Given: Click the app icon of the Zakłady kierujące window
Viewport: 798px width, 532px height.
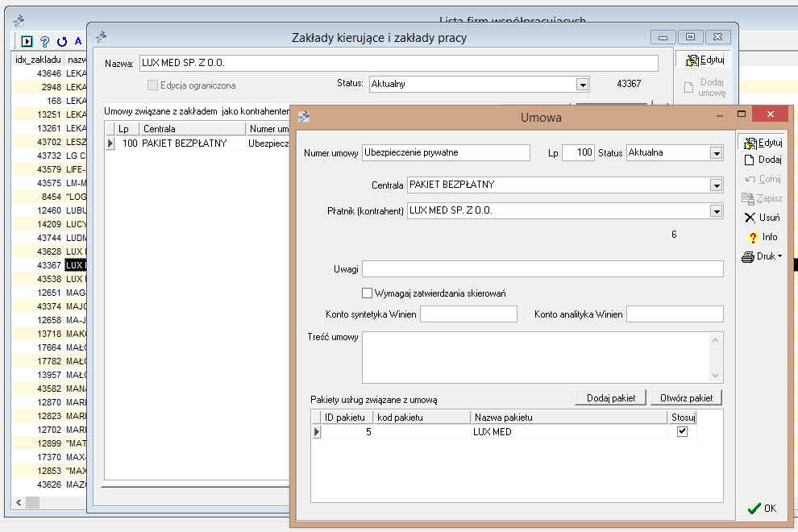Looking at the screenshot, I should [x=101, y=36].
